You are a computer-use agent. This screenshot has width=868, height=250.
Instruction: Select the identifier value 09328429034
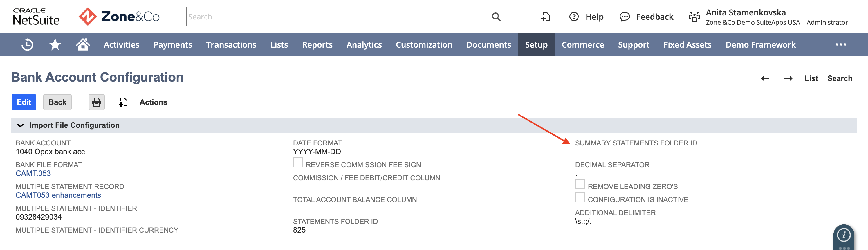click(39, 217)
